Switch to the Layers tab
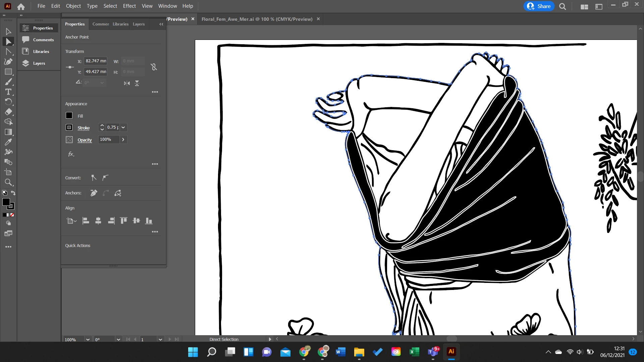The width and height of the screenshot is (644, 362). (139, 24)
